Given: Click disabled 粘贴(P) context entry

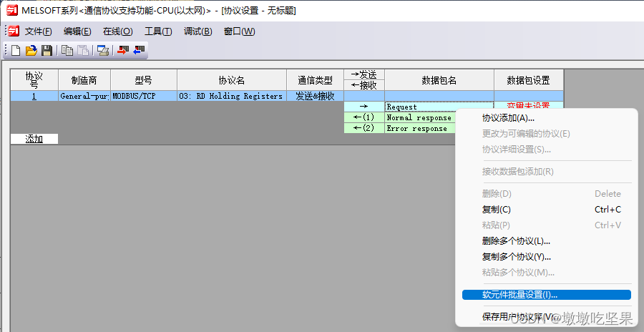Looking at the screenshot, I should tap(546, 225).
